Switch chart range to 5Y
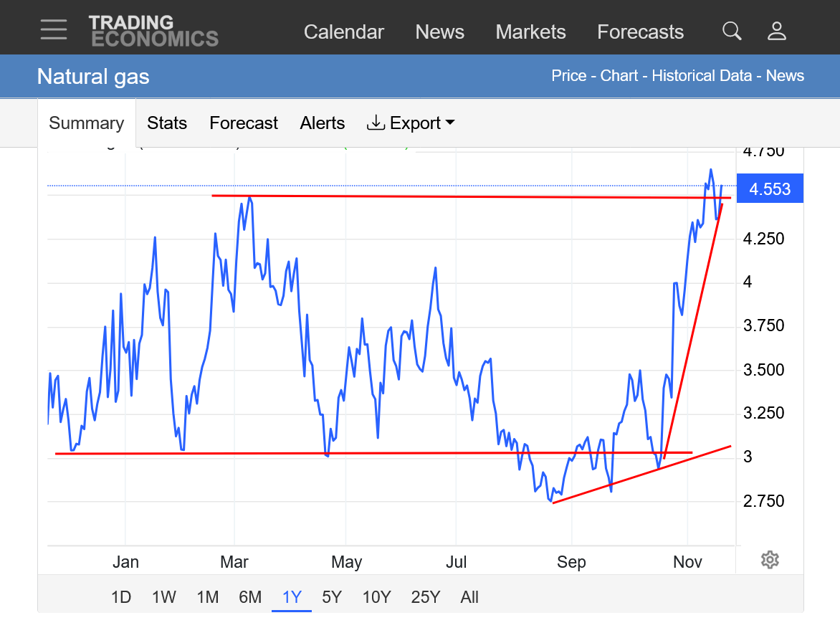Viewport: 840px width, 638px height. click(332, 597)
